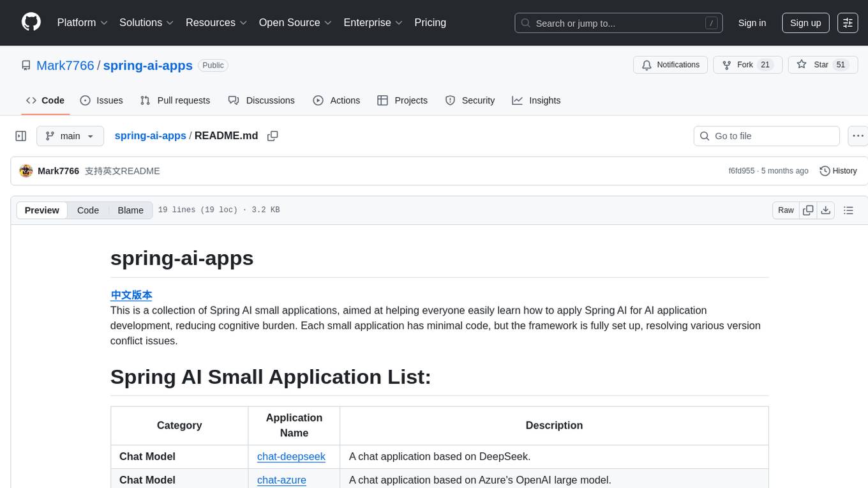This screenshot has width=868, height=488.
Task: Open the document outline icon
Action: coord(848,210)
